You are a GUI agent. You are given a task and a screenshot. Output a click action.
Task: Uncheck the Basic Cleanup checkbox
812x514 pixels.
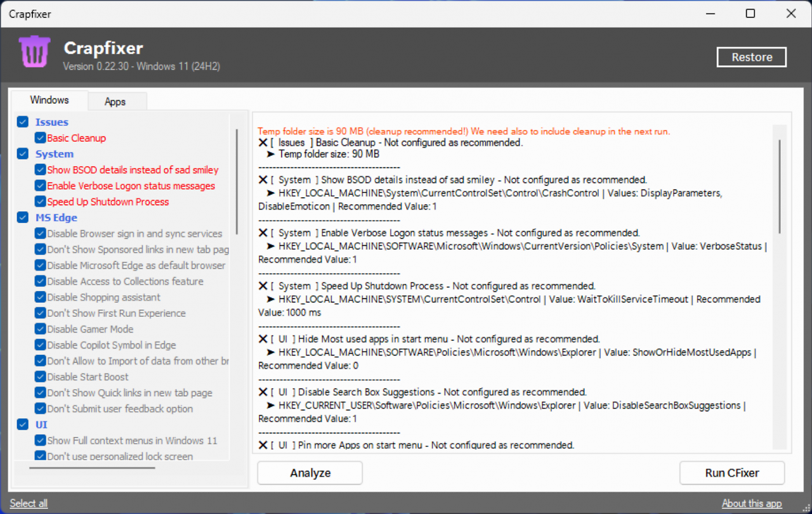[41, 138]
